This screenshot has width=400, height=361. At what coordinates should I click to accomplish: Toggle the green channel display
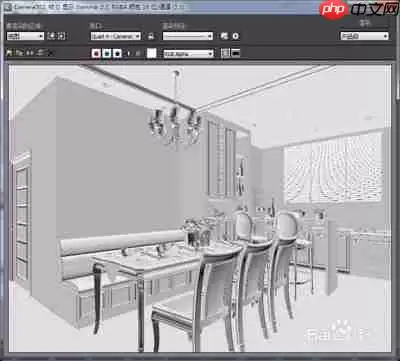tap(107, 53)
